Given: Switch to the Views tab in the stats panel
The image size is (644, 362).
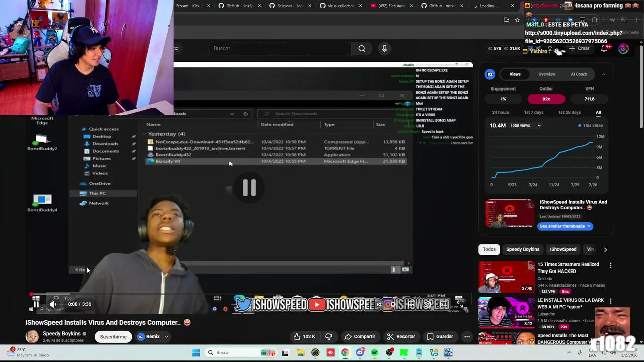Looking at the screenshot, I should [x=515, y=74].
